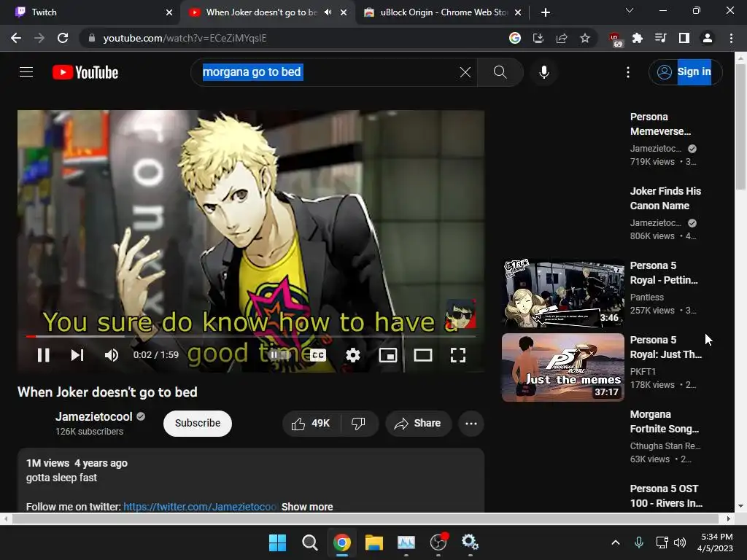Viewport: 747px width, 560px height.
Task: Open Persona 5 Royal Petting video thumbnail
Action: 562,293
